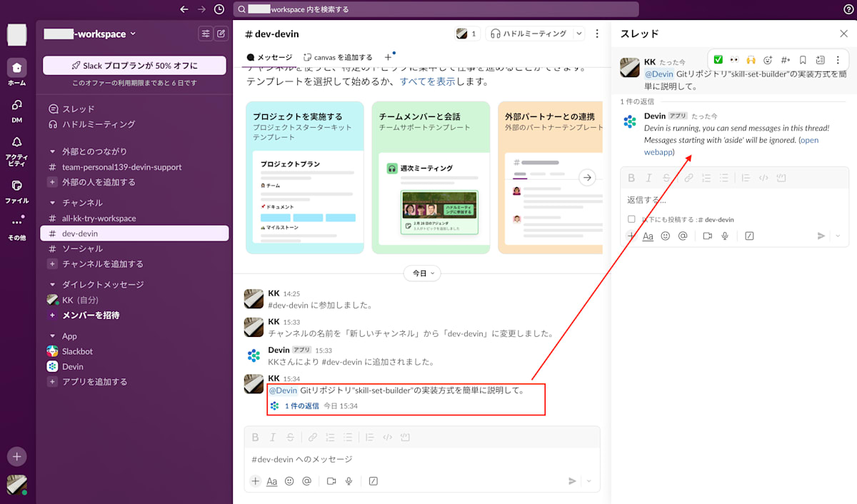Toggle code formatting in channel composer

point(388,438)
